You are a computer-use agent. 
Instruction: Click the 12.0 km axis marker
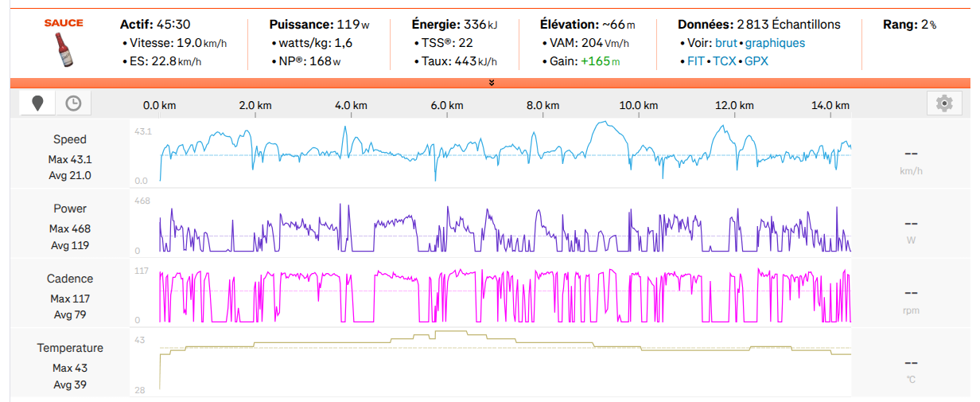pos(735,105)
